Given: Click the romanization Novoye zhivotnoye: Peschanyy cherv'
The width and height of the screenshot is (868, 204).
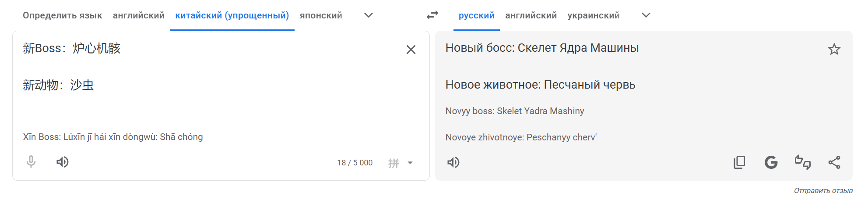Looking at the screenshot, I should coord(521,137).
